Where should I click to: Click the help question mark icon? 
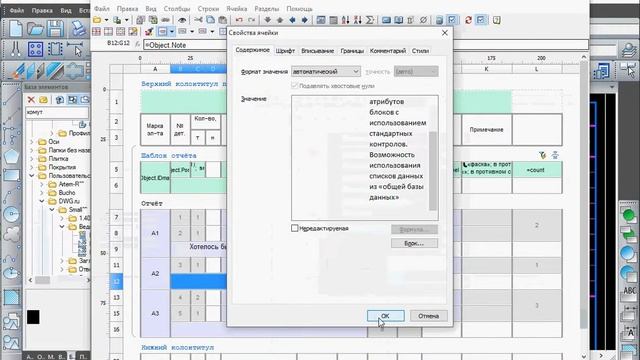point(497,20)
